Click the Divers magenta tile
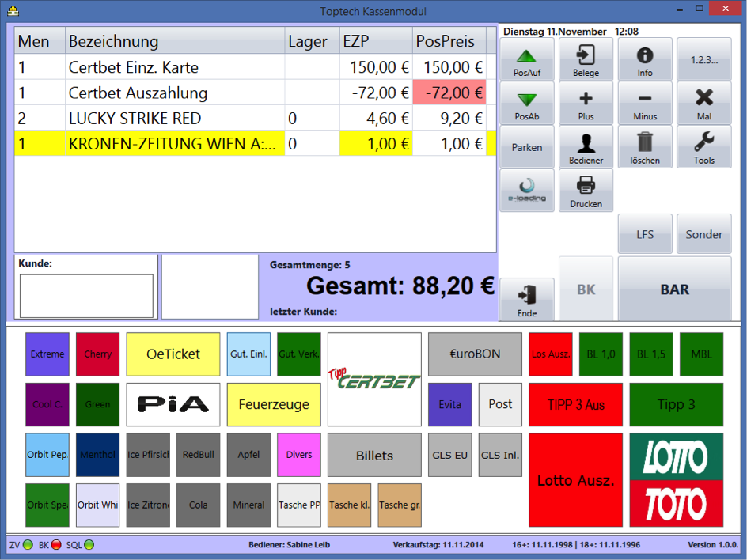This screenshot has width=747, height=560. [299, 455]
